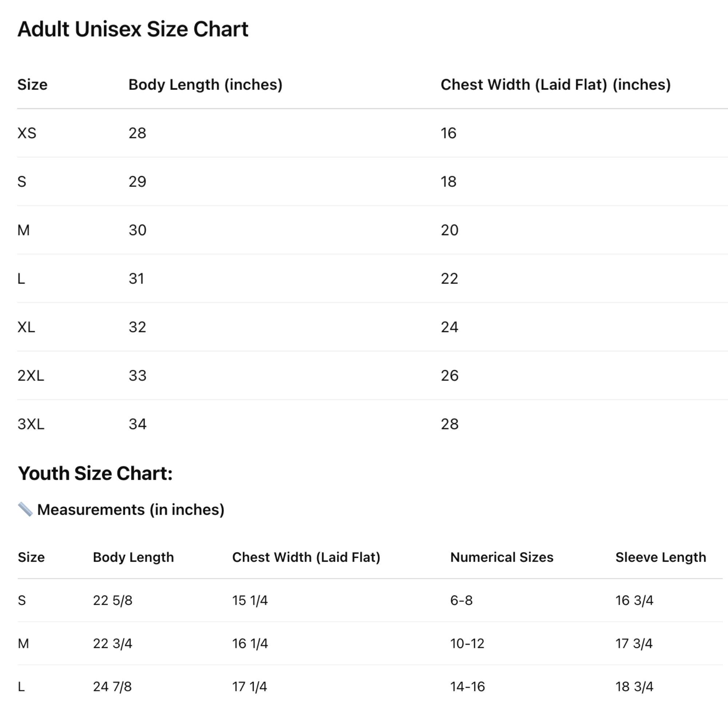Click the Sleeve Length column header
Screen dimensions: 728x728
pyautogui.click(x=661, y=557)
